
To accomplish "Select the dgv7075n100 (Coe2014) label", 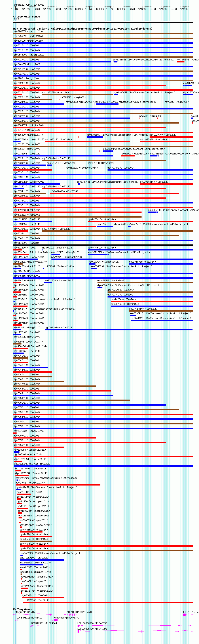I will pos(121,168).
